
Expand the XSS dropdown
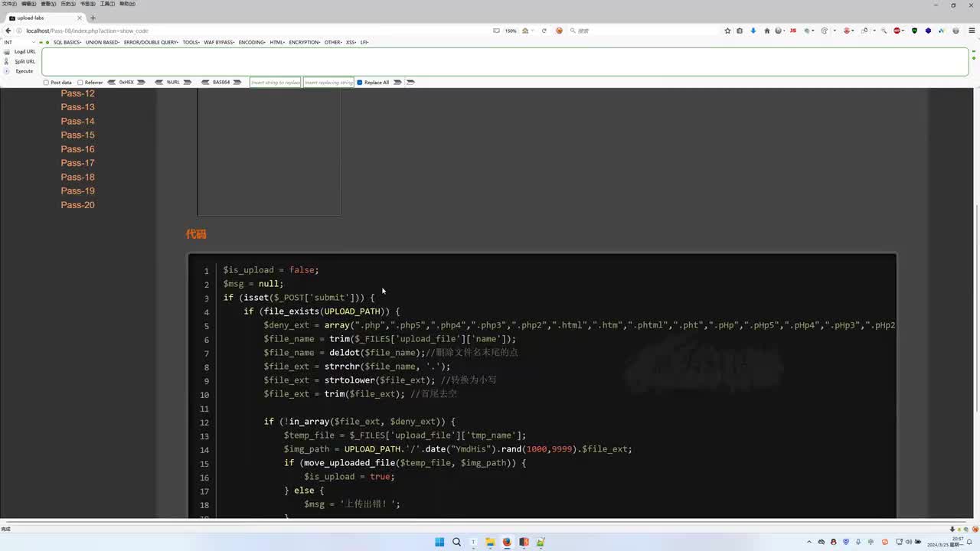(x=351, y=42)
